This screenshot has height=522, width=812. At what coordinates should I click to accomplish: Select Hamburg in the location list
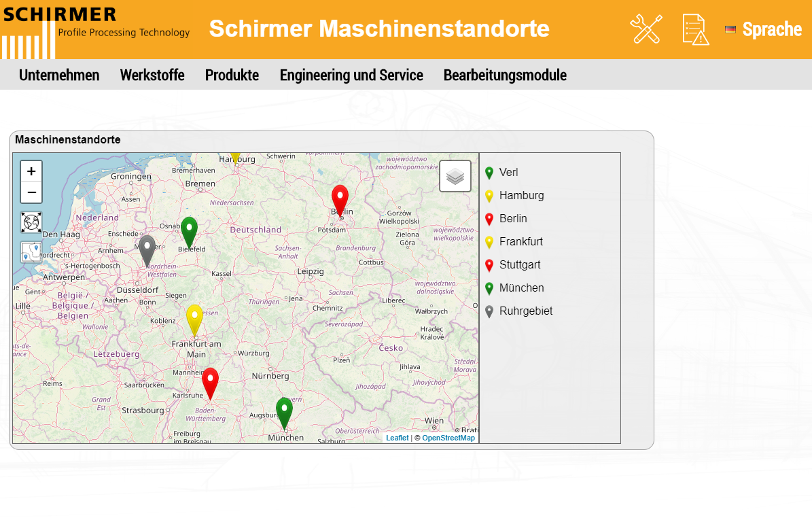(521, 195)
